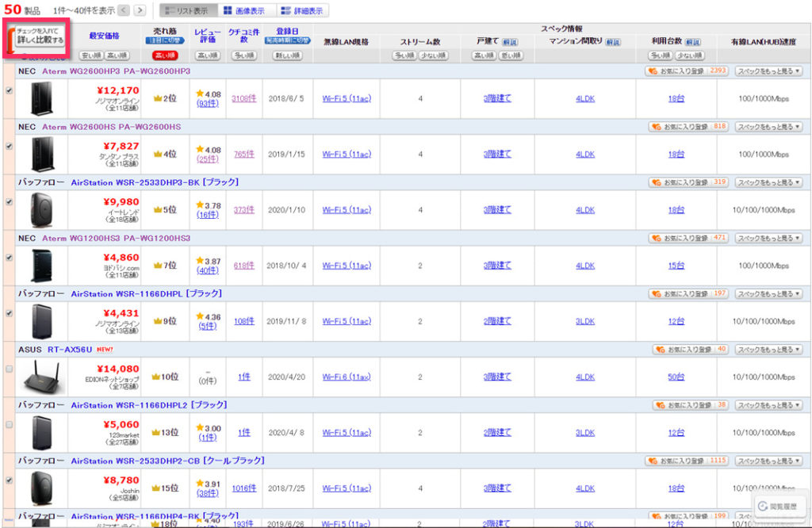
Task: Click the レビュー評価 column header
Action: 208,36
